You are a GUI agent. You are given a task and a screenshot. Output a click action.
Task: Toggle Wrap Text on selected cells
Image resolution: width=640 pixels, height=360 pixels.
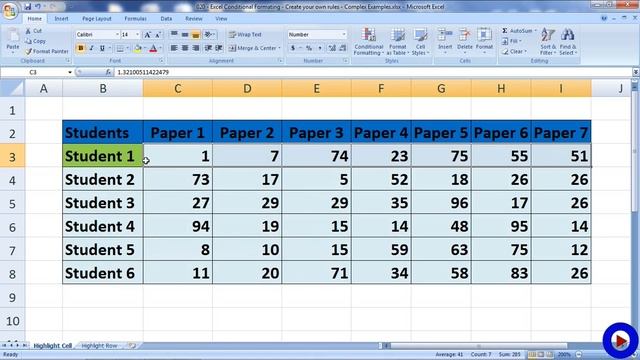(x=245, y=35)
